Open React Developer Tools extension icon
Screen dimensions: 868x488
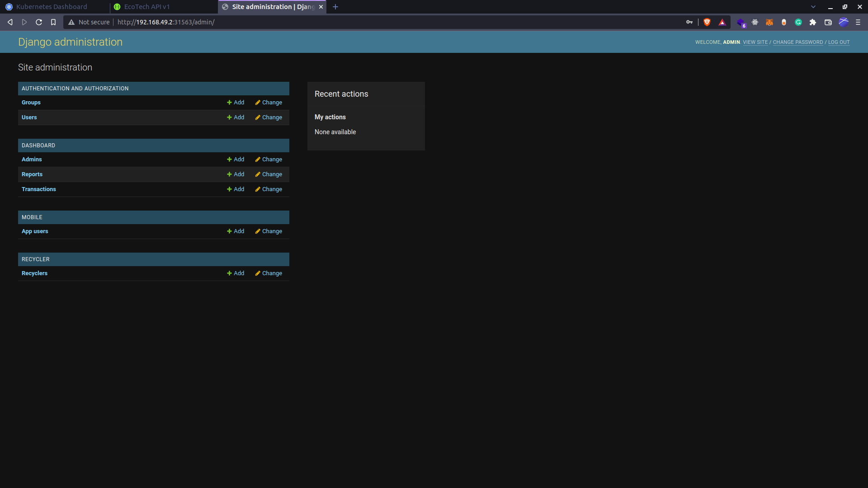pyautogui.click(x=755, y=22)
